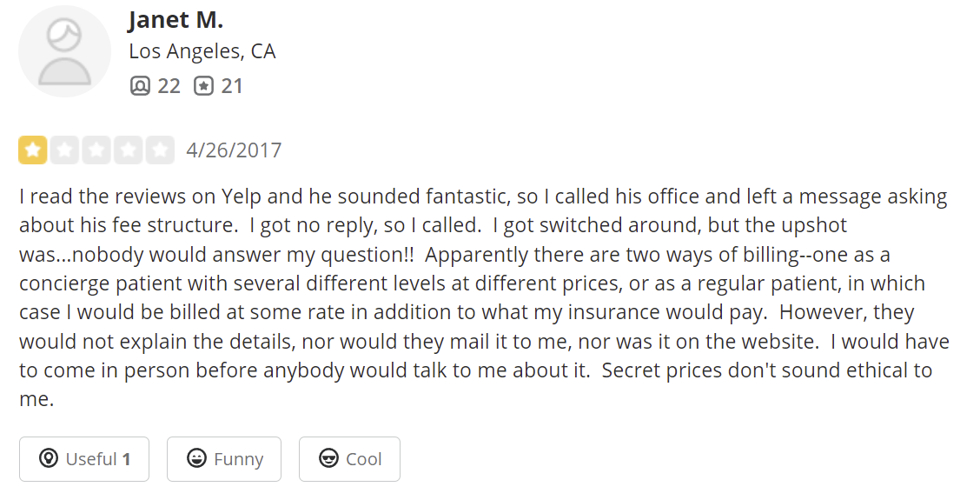The width and height of the screenshot is (980, 500).
Task: Click the reviews star icon next to 21
Action: point(203,86)
